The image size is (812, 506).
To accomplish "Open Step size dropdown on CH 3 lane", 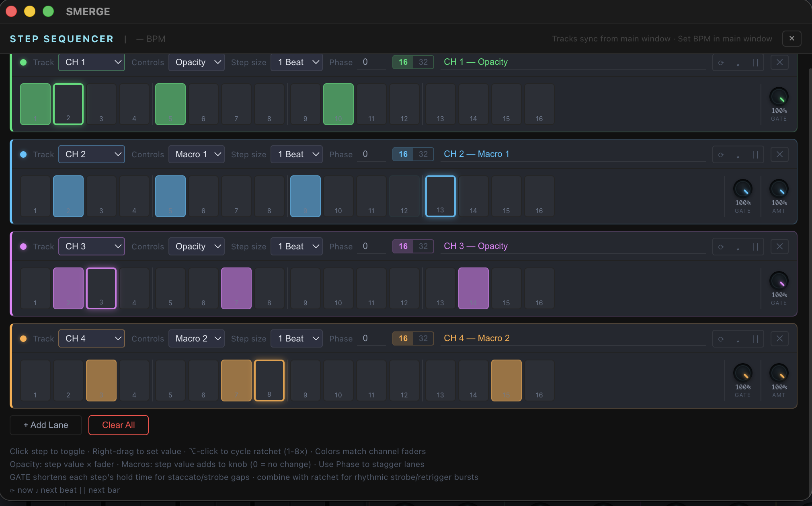I will (297, 247).
